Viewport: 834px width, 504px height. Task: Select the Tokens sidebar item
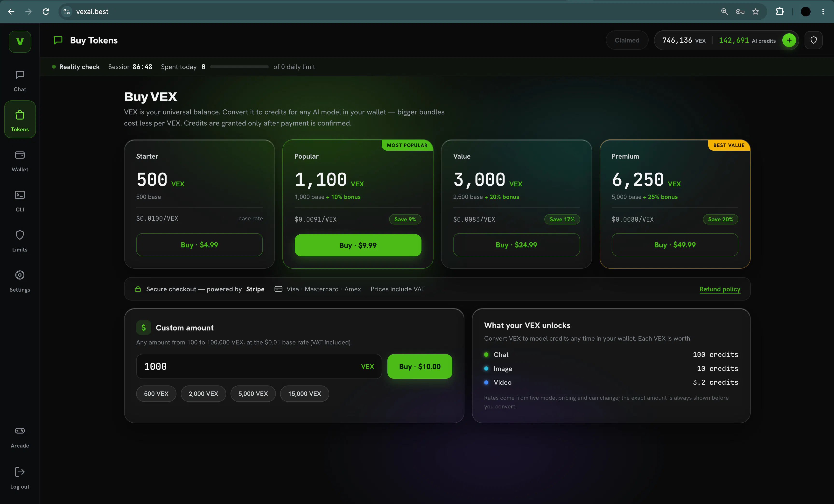coord(20,119)
